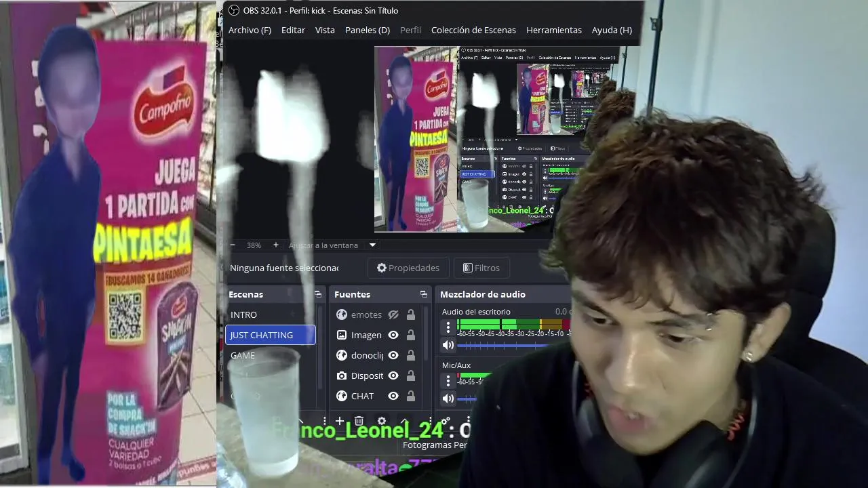The height and width of the screenshot is (488, 868).
Task: Toggle lock on Dispositivo source
Action: (x=411, y=375)
